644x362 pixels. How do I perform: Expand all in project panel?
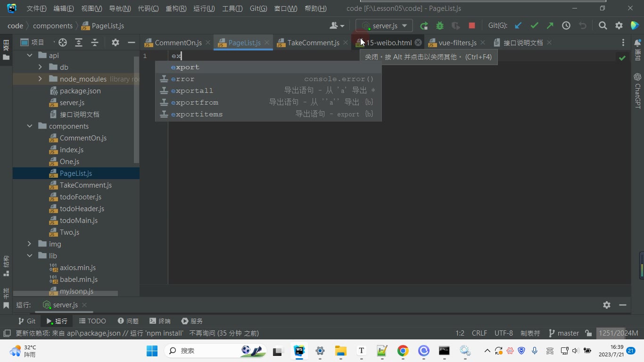[x=79, y=42]
